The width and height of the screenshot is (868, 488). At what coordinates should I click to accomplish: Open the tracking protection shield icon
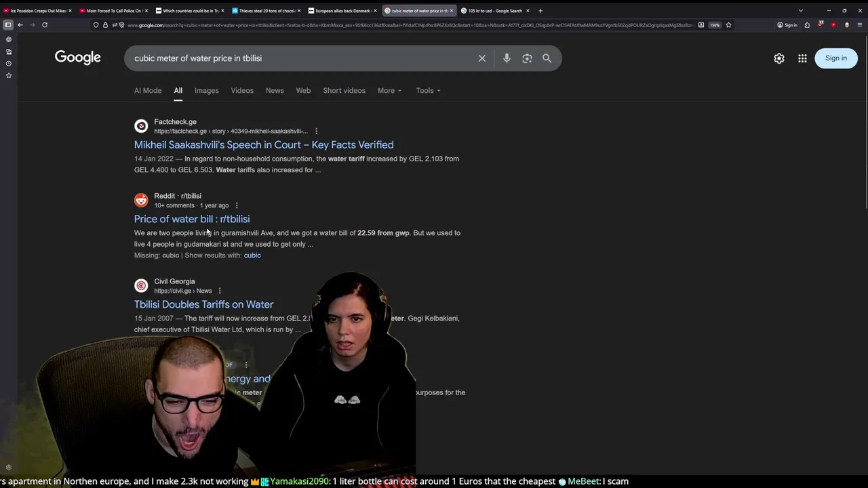[x=96, y=25]
